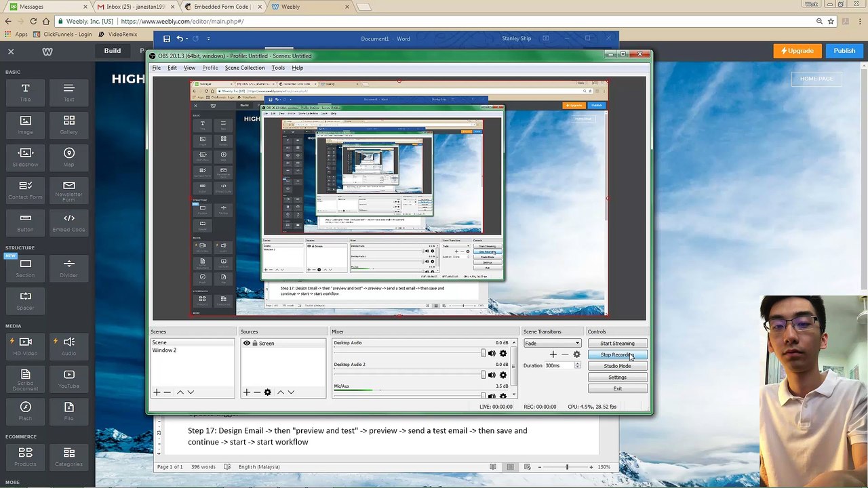Screen dimensions: 868x488
Task: Adjust Word zoom slider at 130%
Action: [567, 467]
